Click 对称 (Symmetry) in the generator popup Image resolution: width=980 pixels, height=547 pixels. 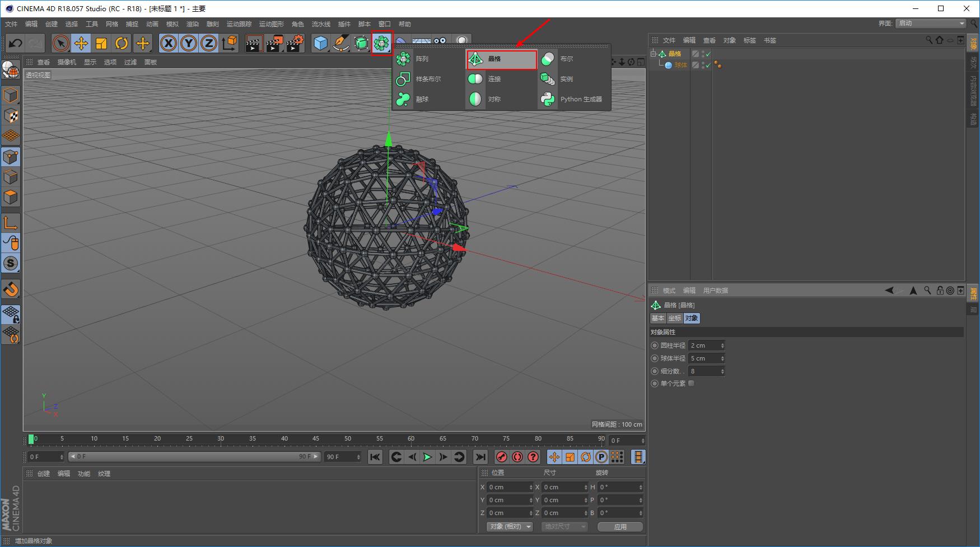[495, 99]
